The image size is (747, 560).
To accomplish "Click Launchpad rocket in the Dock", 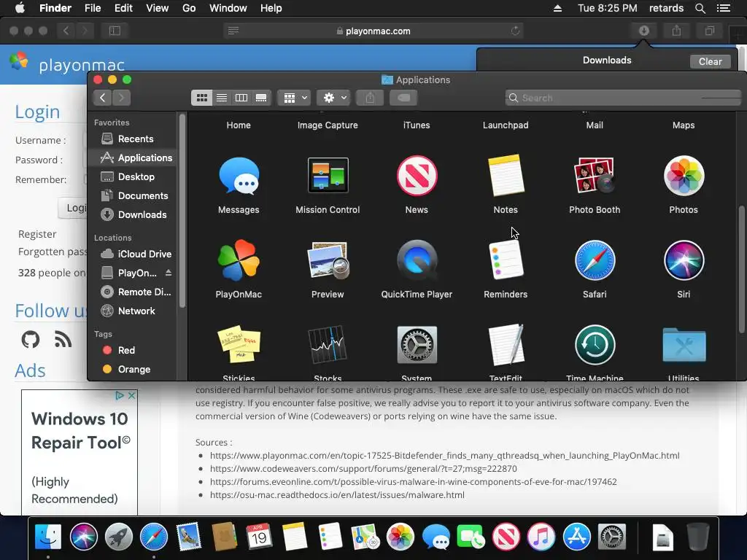I will coord(118,537).
